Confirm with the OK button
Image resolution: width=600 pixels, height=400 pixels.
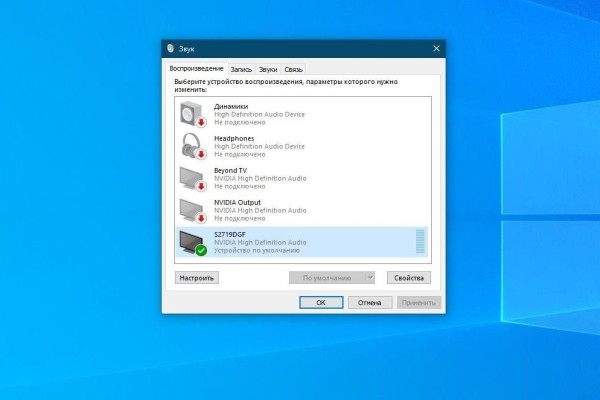tap(321, 302)
